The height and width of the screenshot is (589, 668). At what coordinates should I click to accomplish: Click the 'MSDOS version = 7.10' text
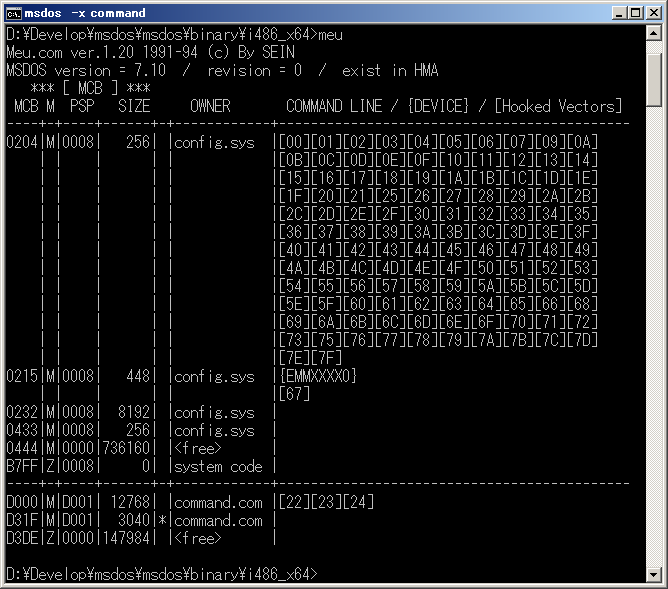(86, 70)
